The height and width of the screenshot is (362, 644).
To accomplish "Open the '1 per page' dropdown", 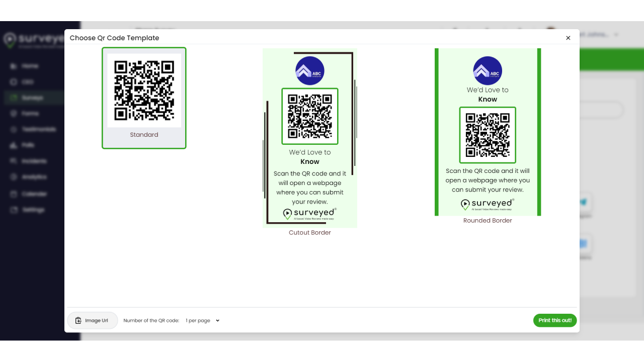I will pyautogui.click(x=203, y=321).
